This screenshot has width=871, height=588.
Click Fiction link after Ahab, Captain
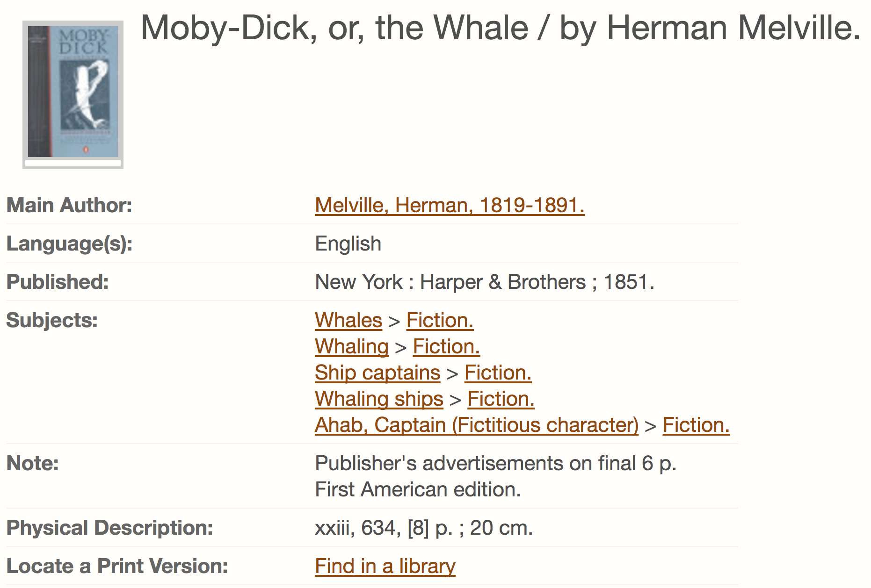pos(696,425)
